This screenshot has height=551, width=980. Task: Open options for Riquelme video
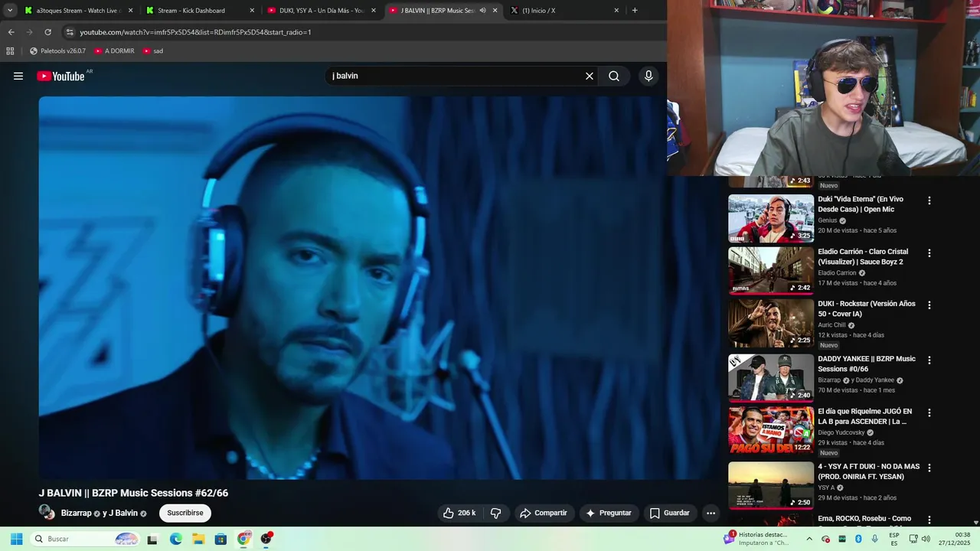point(929,412)
